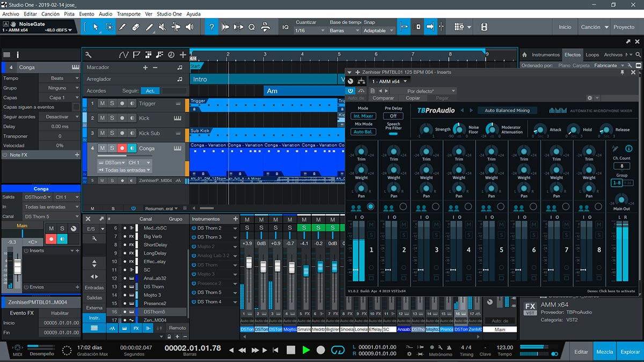Image resolution: width=644 pixels, height=362 pixels.
Task: Open the Base de tiempo Barras dropdown
Action: click(344, 31)
